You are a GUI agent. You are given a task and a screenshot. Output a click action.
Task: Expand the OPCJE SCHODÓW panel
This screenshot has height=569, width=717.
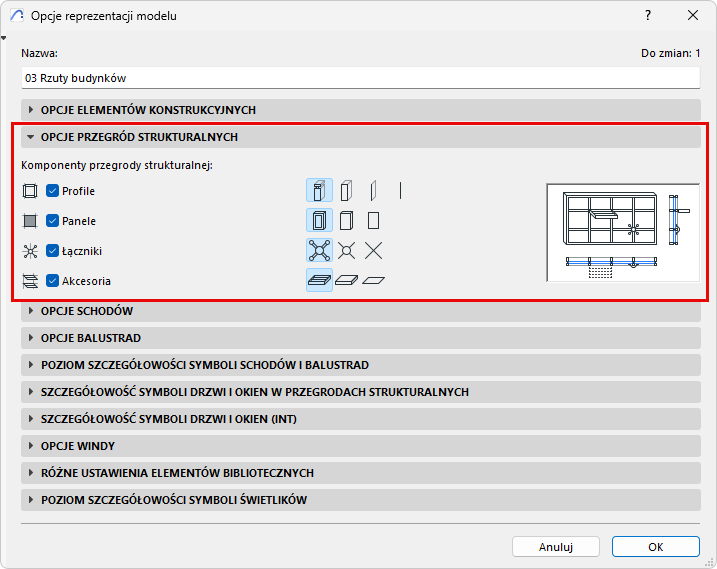361,311
